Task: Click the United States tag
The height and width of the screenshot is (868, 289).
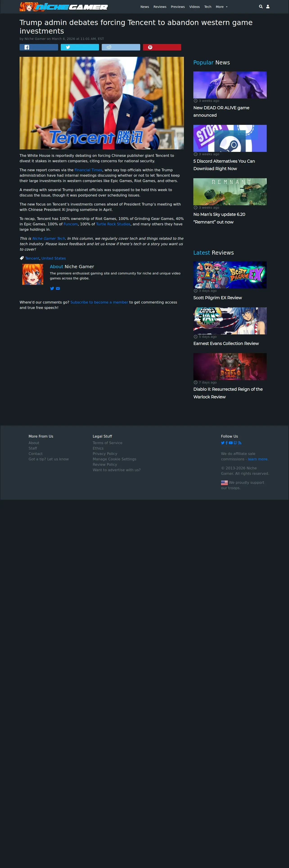Action: (54, 258)
